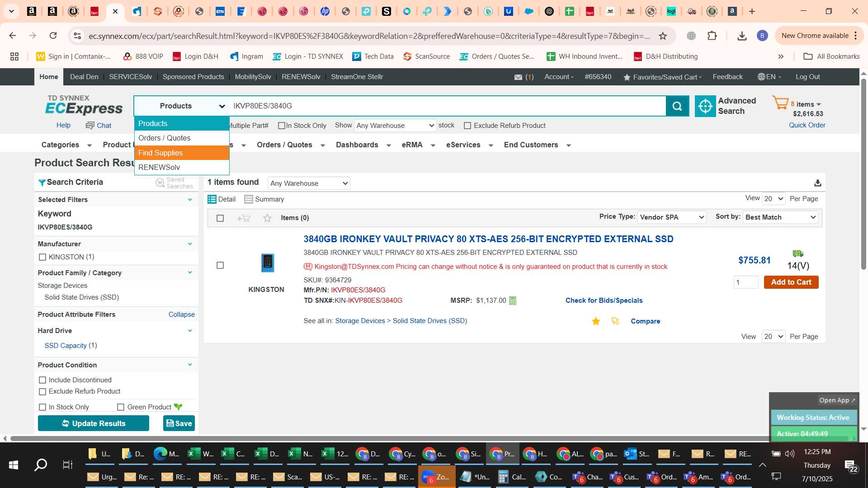The width and height of the screenshot is (868, 488).
Task: Click the keyword search input box
Action: point(448,106)
